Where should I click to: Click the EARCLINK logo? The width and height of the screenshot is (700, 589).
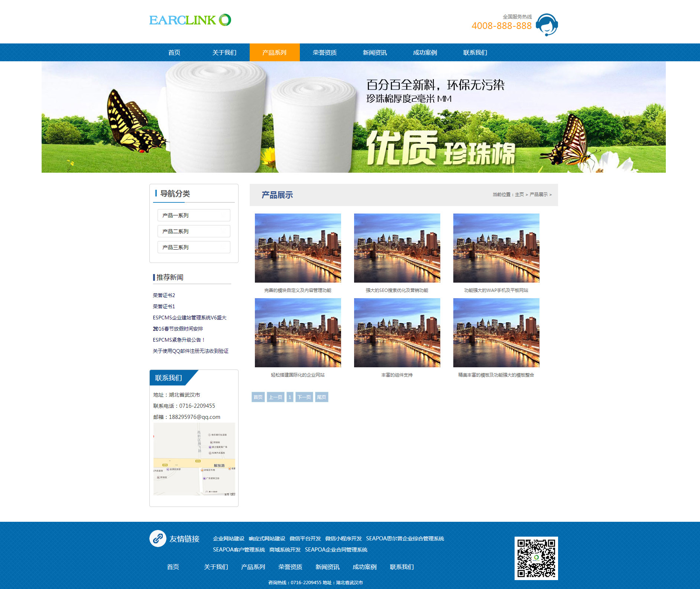(x=190, y=20)
